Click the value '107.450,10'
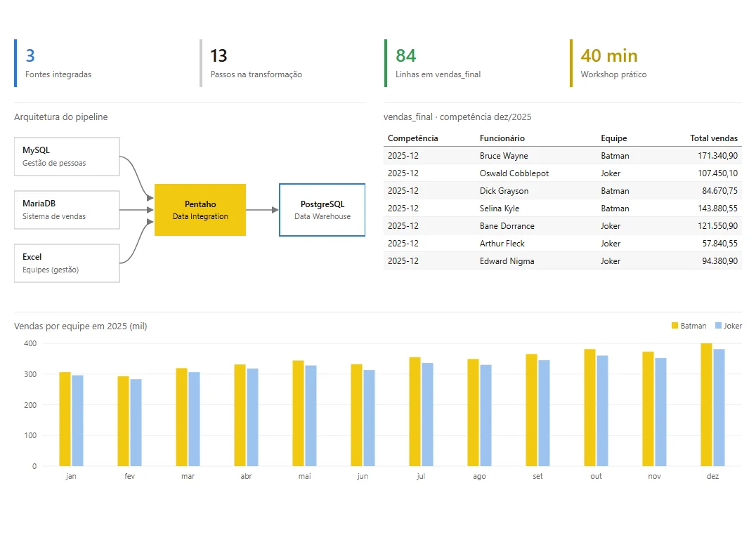 [717, 173]
